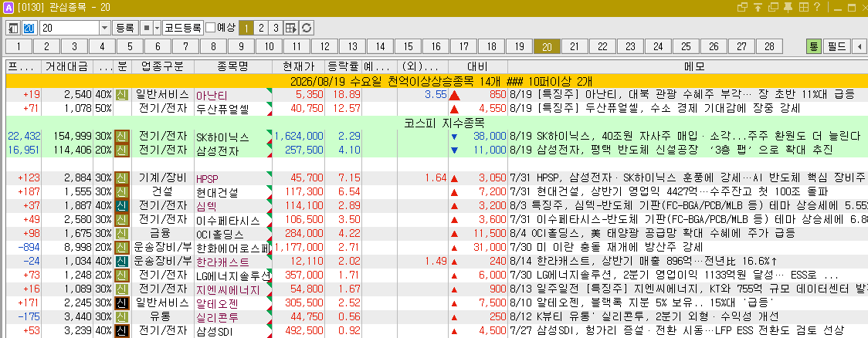This screenshot has height=338, width=868.
Task: Click the 등록 button
Action: point(126,28)
